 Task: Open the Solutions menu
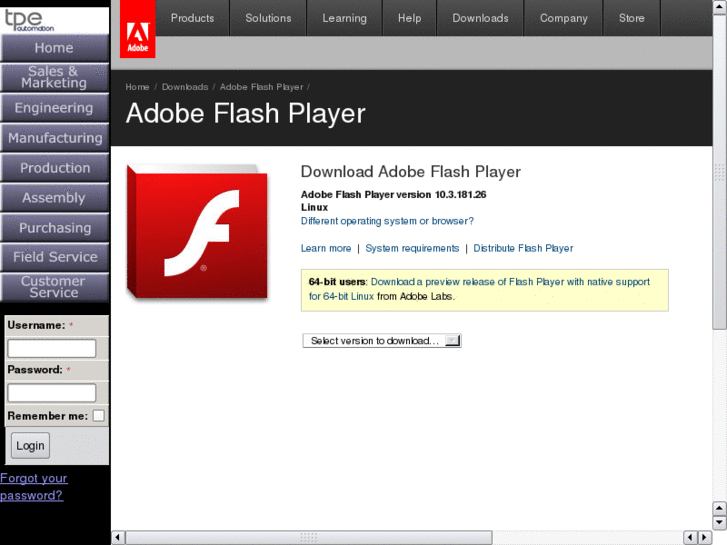268,18
